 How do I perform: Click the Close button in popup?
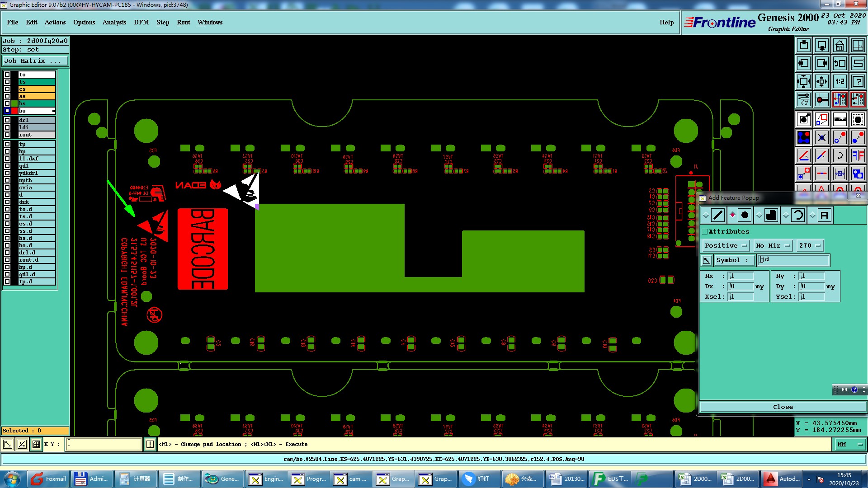pos(783,407)
